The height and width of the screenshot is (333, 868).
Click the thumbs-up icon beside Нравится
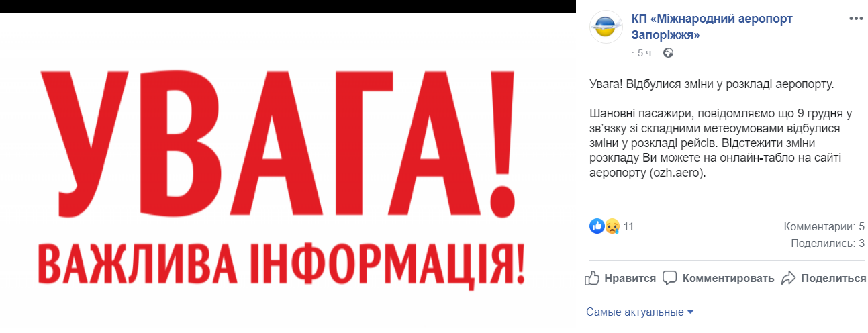pyautogui.click(x=591, y=277)
